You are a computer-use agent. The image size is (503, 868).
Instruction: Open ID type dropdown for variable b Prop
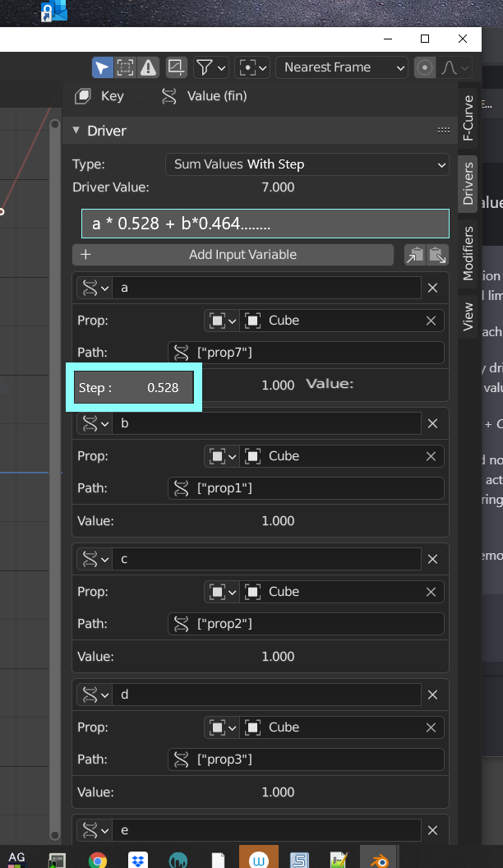[x=222, y=456]
